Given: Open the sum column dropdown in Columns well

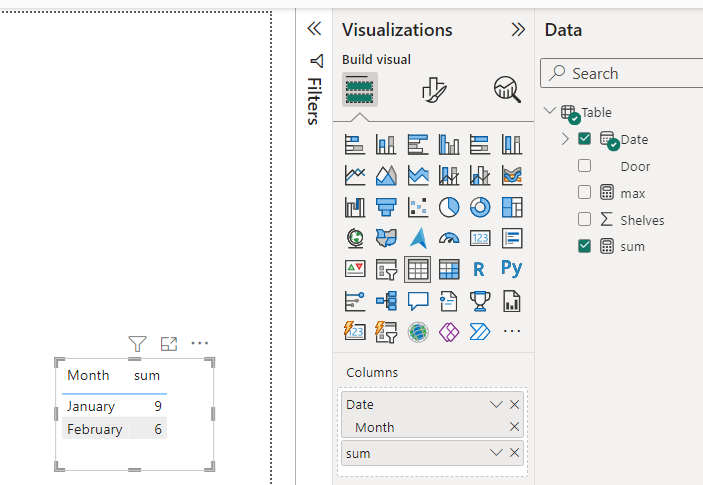Looking at the screenshot, I should (496, 452).
